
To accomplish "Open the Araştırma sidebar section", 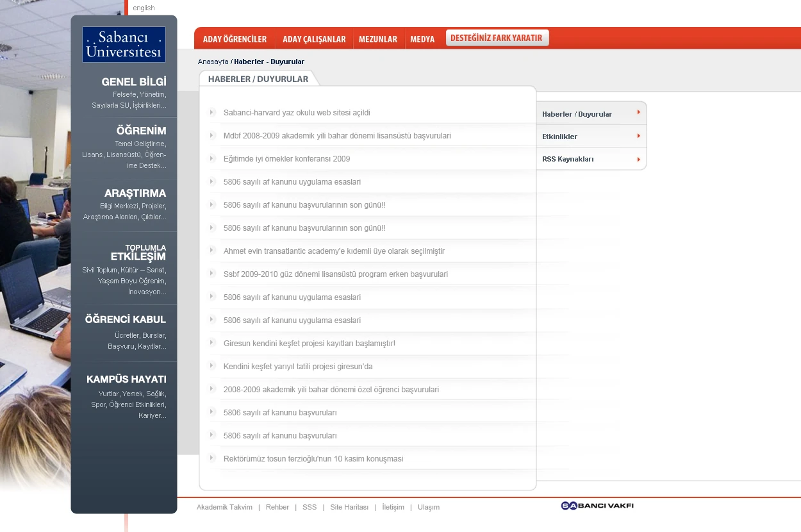I will point(135,193).
